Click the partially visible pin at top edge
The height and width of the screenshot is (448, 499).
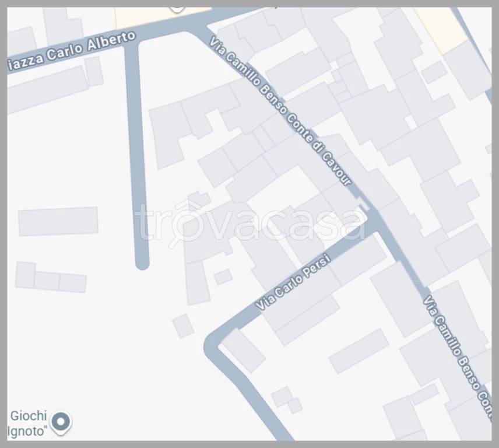click(x=177, y=10)
